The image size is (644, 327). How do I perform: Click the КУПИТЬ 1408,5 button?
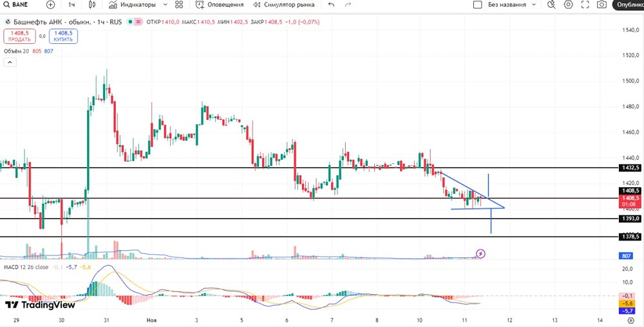63,36
